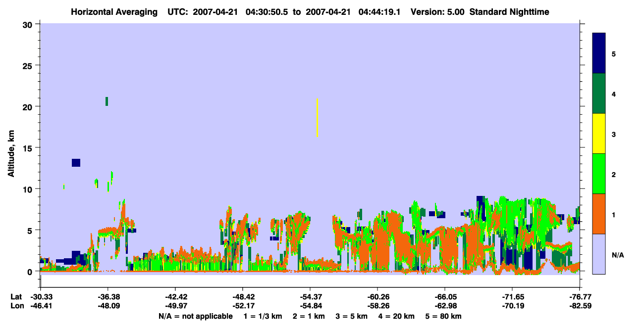This screenshot has width=644, height=330.
Task: Click latitude value -42.42
Action: click(x=175, y=297)
